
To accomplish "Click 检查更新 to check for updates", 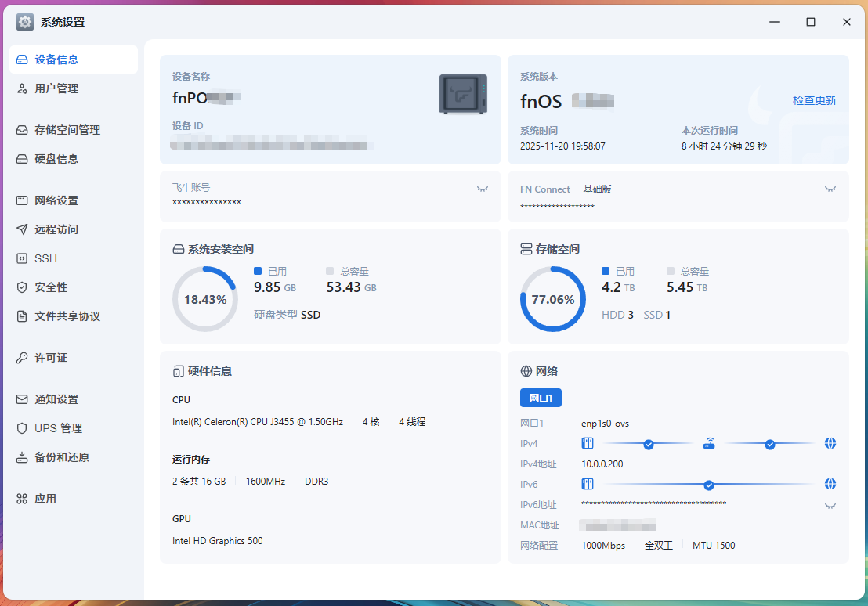I will pos(814,100).
